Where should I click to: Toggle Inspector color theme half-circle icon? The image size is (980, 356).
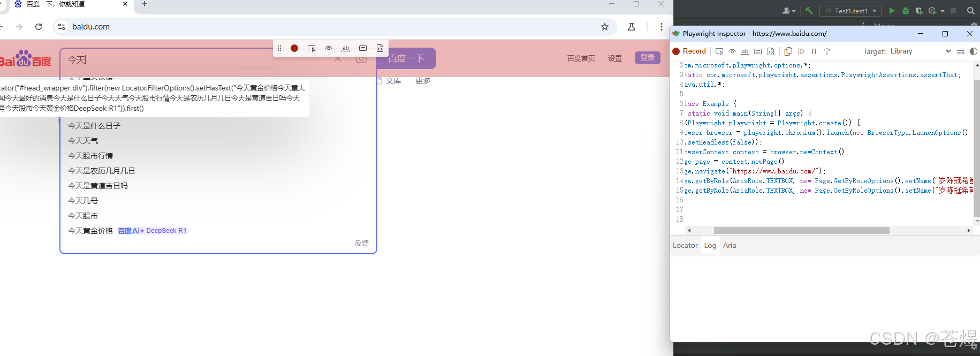[x=974, y=51]
